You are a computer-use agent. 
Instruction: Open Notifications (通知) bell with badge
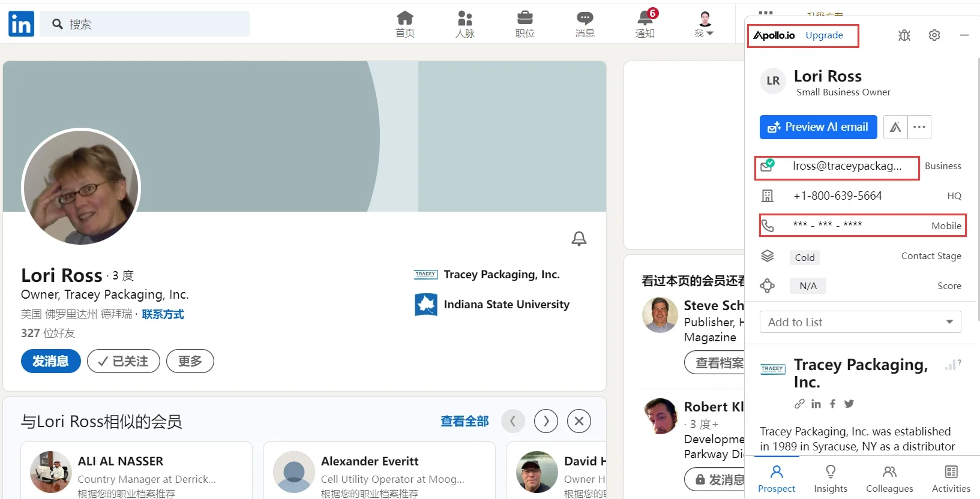pyautogui.click(x=646, y=24)
